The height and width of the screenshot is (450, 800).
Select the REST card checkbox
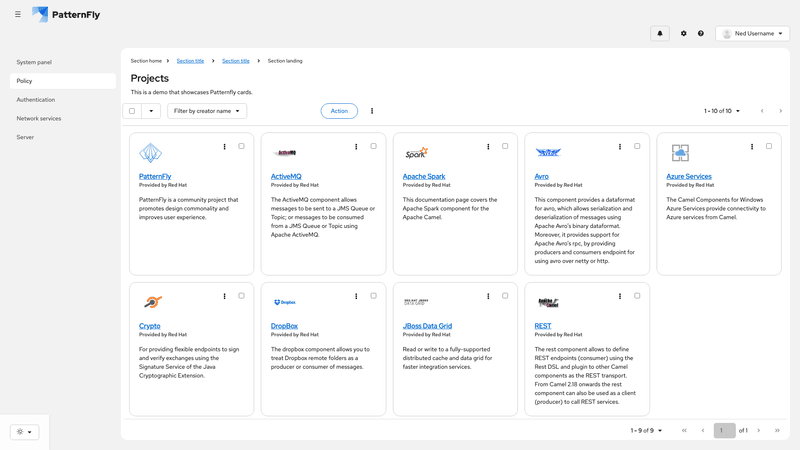pos(637,295)
